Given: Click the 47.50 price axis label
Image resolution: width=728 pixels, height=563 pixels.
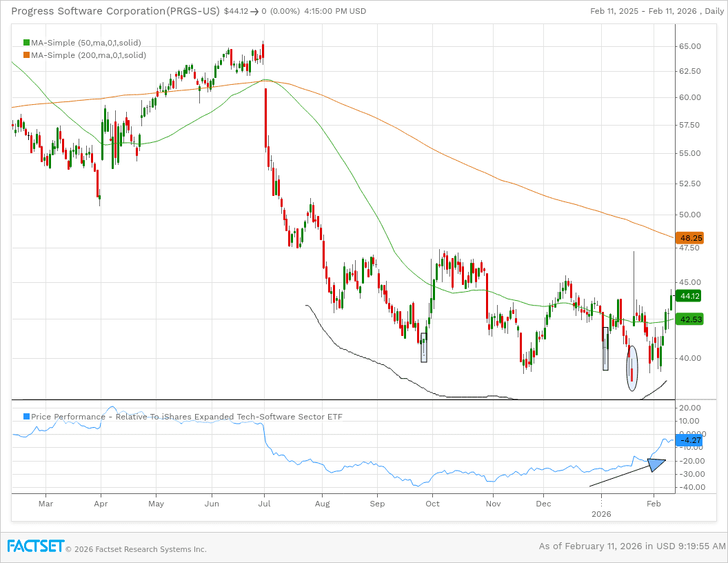Looking at the screenshot, I should [690, 248].
